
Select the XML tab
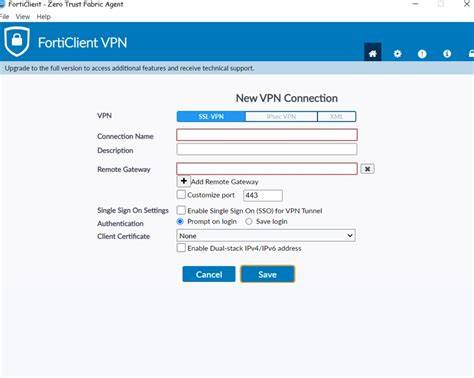[x=336, y=116]
